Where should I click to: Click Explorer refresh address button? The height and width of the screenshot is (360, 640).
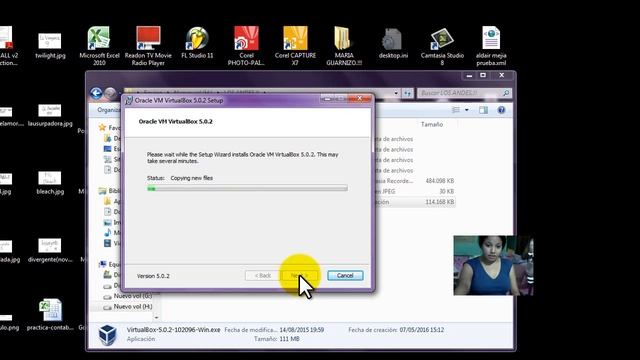(x=407, y=93)
